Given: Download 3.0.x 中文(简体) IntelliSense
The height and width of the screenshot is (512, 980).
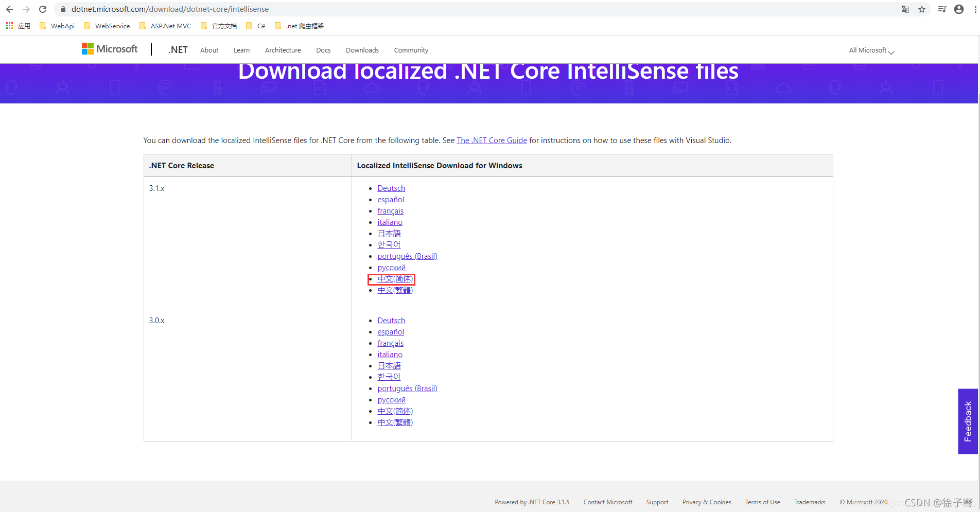Looking at the screenshot, I should (395, 411).
